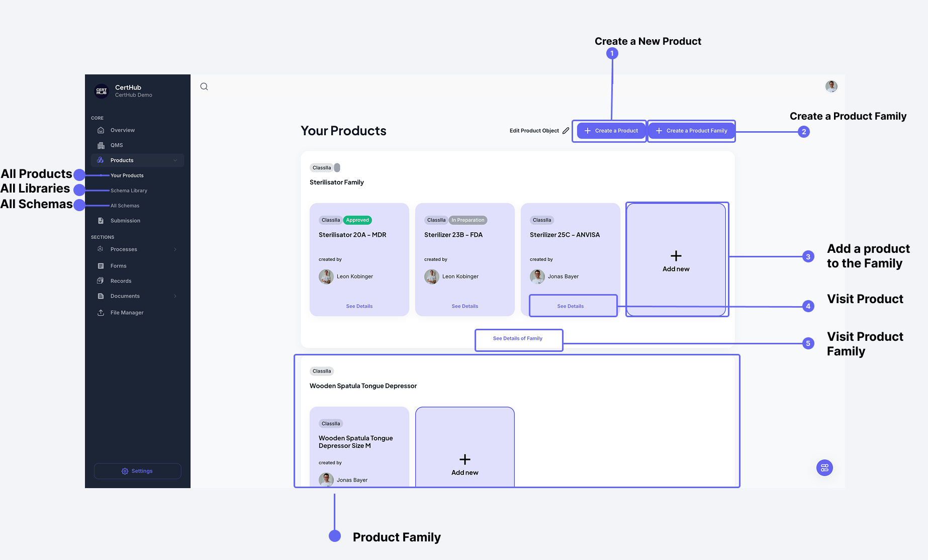Screen dimensions: 928x560
Task: Click the floating layout button at bottom right
Action: tap(824, 468)
